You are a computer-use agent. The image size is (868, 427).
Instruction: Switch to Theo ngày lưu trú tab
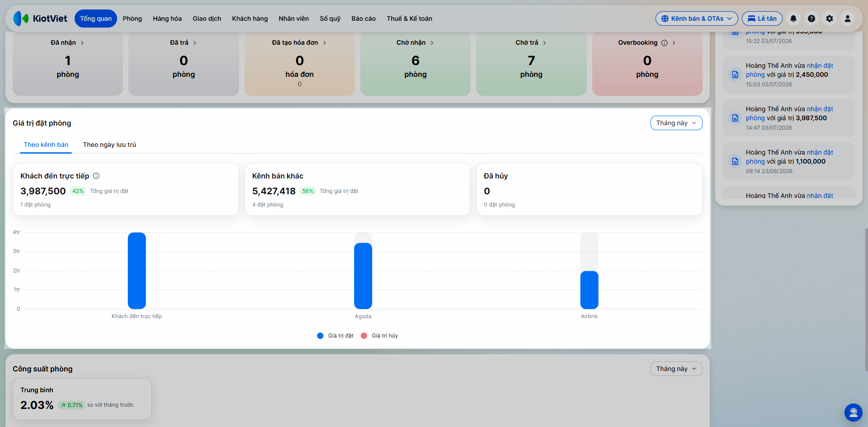pos(109,145)
